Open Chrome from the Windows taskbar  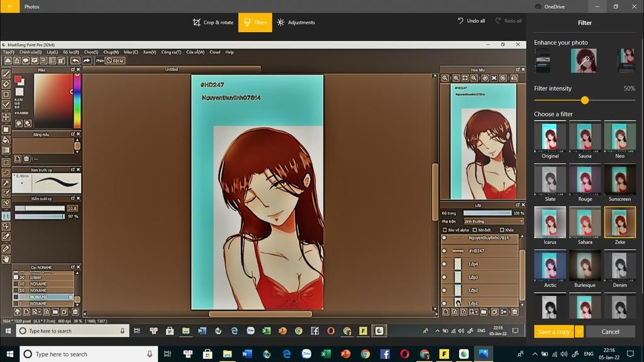[365, 354]
